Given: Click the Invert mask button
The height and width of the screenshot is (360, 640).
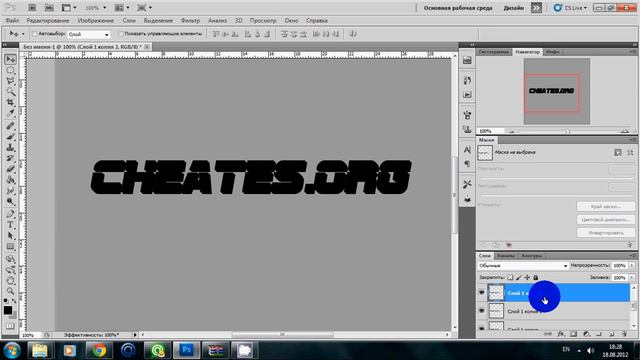Looking at the screenshot, I should pos(606,233).
